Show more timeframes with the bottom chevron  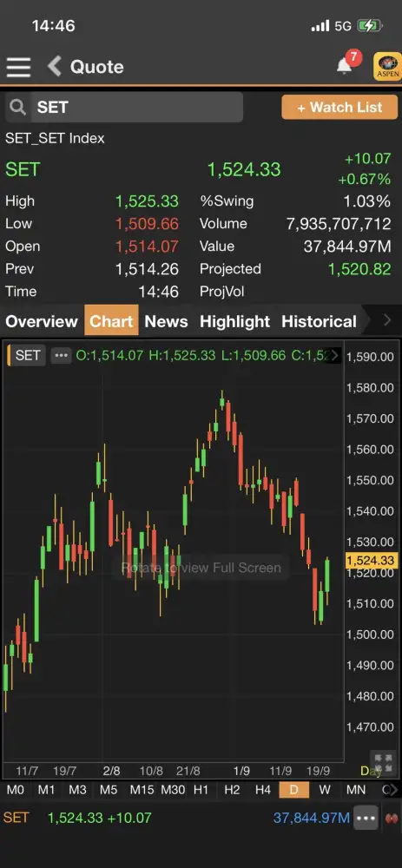[x=394, y=790]
